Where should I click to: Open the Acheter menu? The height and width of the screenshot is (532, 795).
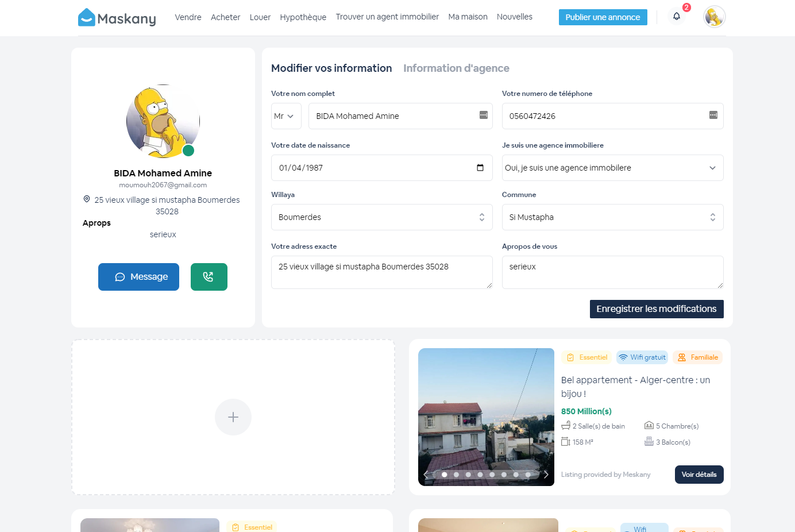(225, 17)
